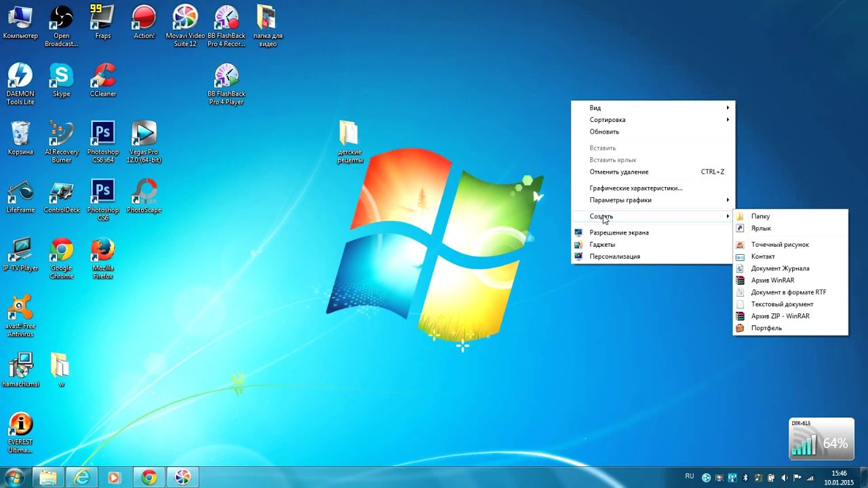
Task: Expand the Вид submenu
Action: 653,108
